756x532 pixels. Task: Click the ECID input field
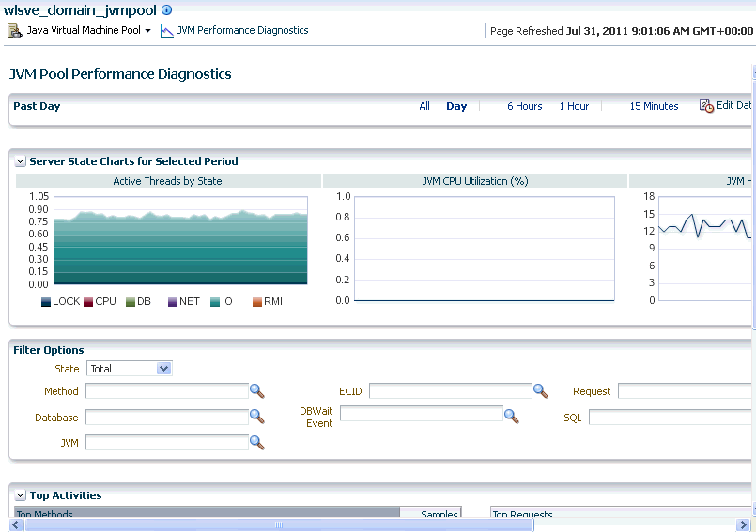(x=451, y=391)
